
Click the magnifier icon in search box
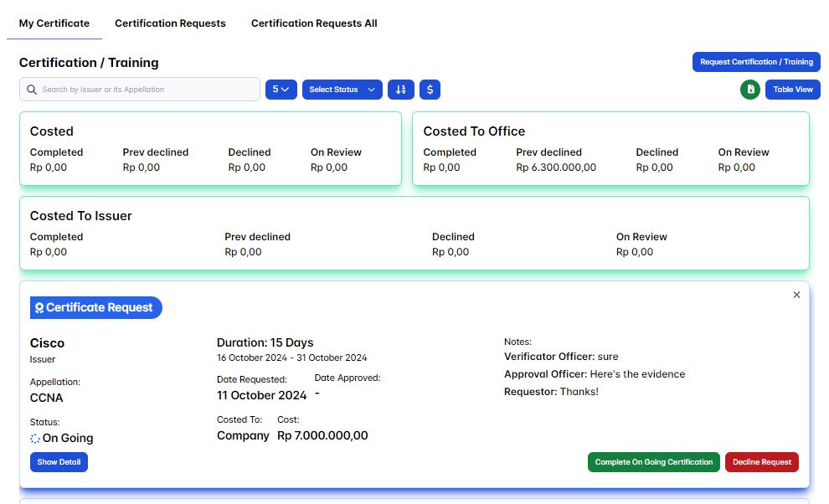coord(32,90)
